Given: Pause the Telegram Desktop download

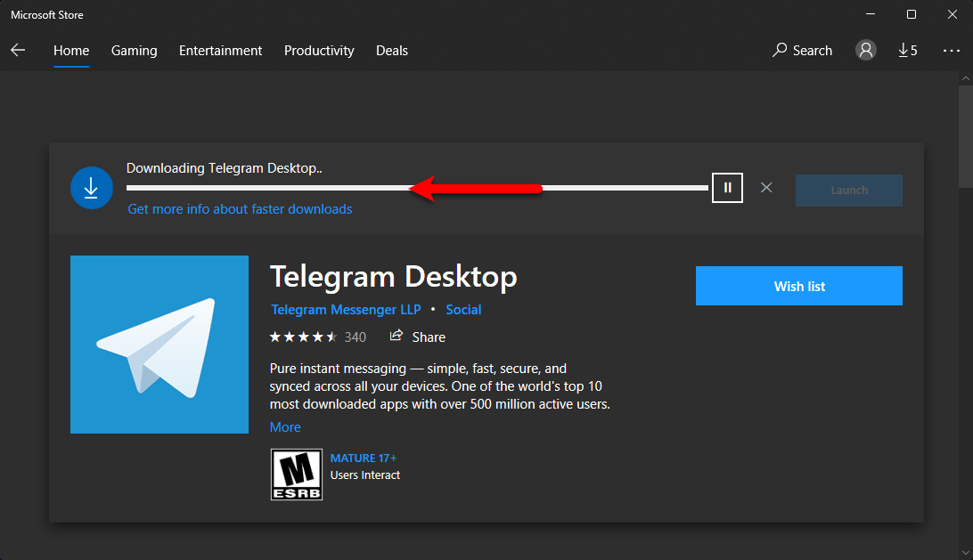Looking at the screenshot, I should (x=727, y=187).
